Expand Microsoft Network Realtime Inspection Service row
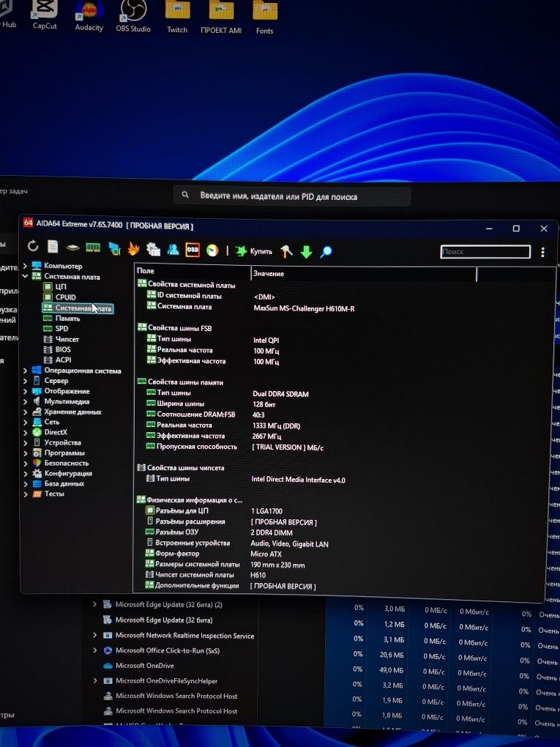 click(94, 635)
